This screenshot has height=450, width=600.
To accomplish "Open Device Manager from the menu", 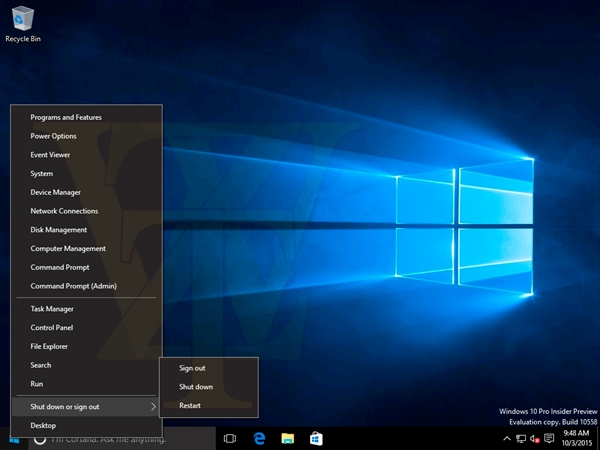I will click(x=55, y=192).
